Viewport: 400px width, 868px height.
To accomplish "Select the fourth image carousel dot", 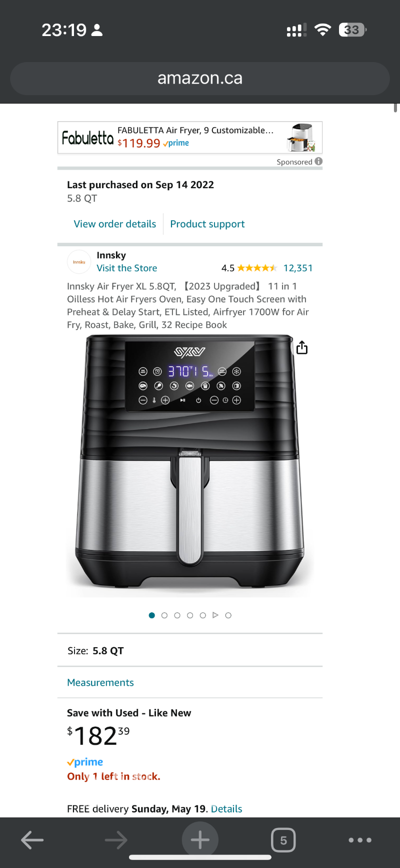I will pyautogui.click(x=190, y=615).
